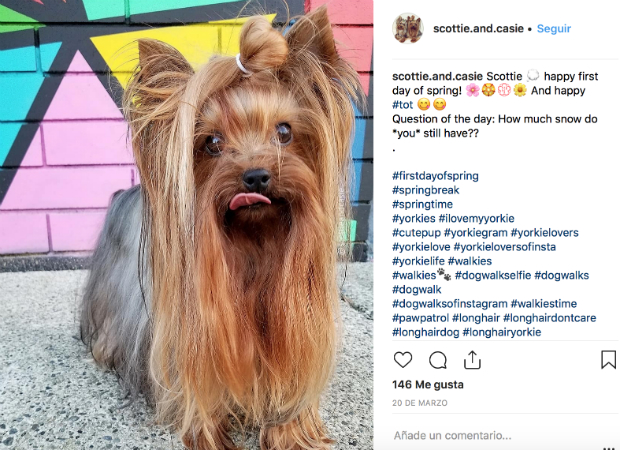Open the scottie.and.casie username in header
This screenshot has height=450, width=620.
click(478, 28)
